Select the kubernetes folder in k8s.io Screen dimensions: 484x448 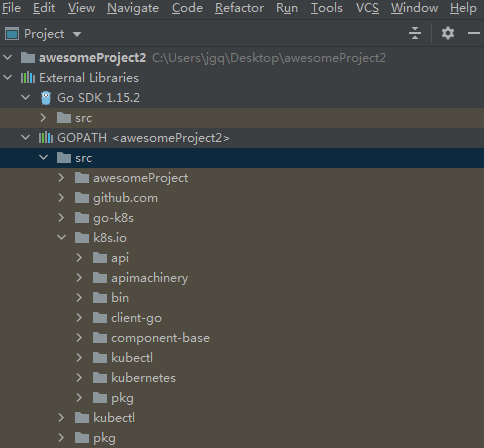pos(143,378)
